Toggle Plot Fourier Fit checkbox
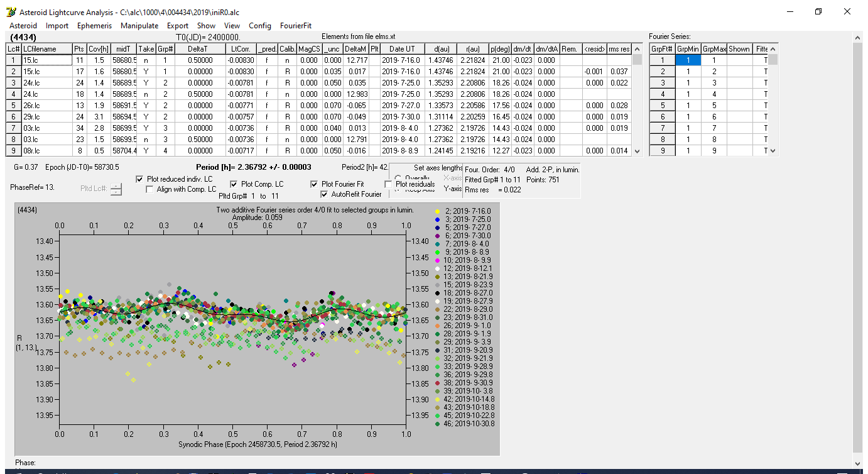 [x=314, y=184]
